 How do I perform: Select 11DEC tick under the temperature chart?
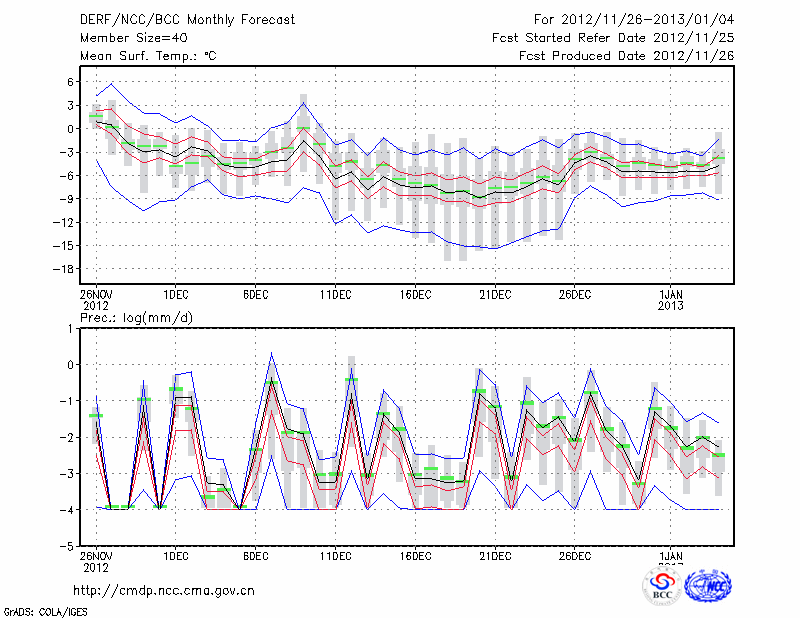click(x=335, y=295)
